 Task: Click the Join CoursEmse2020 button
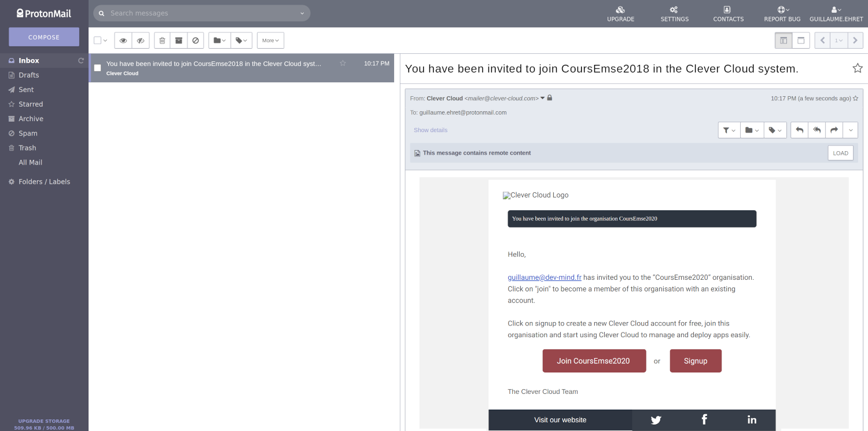594,361
